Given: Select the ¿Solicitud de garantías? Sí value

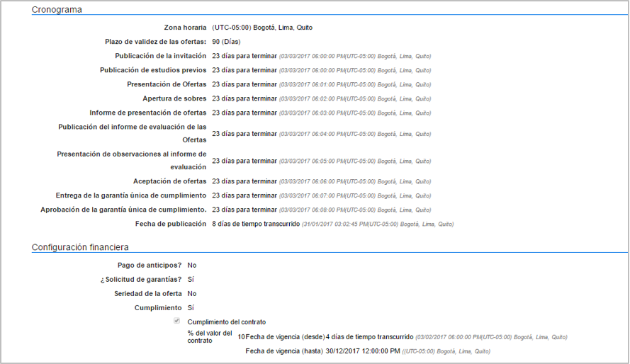Looking at the screenshot, I should pyautogui.click(x=191, y=279).
